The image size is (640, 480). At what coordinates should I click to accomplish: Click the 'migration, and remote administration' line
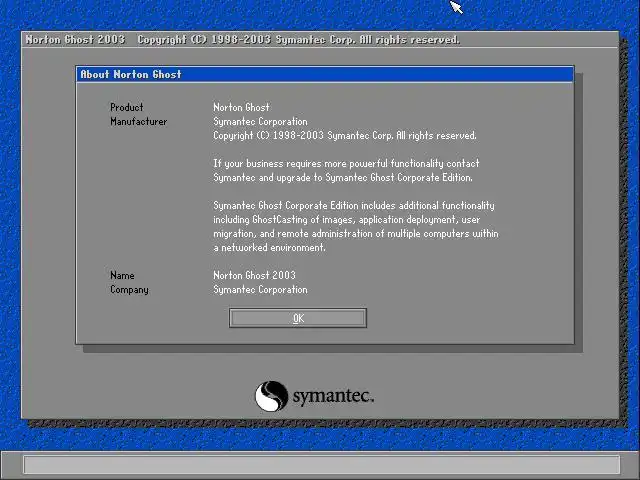356,234
